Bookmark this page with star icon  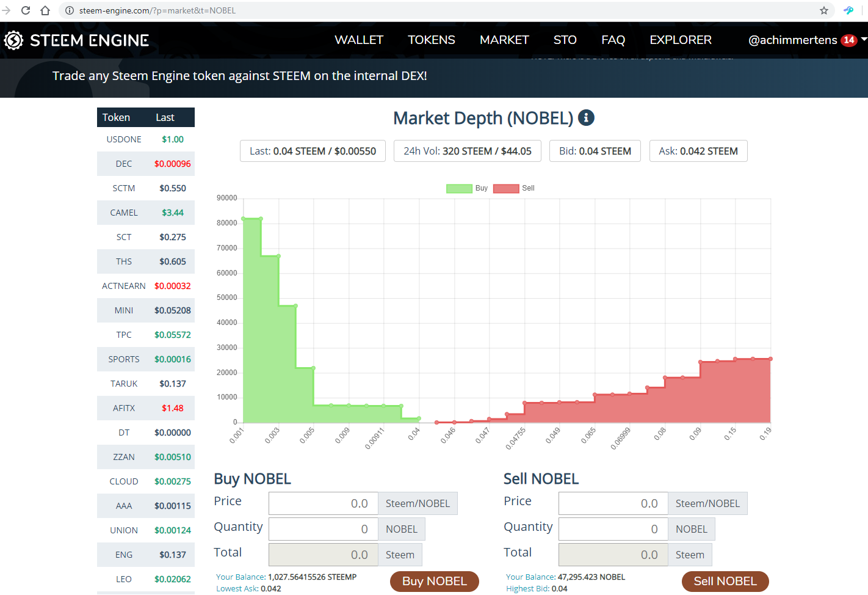pos(824,10)
